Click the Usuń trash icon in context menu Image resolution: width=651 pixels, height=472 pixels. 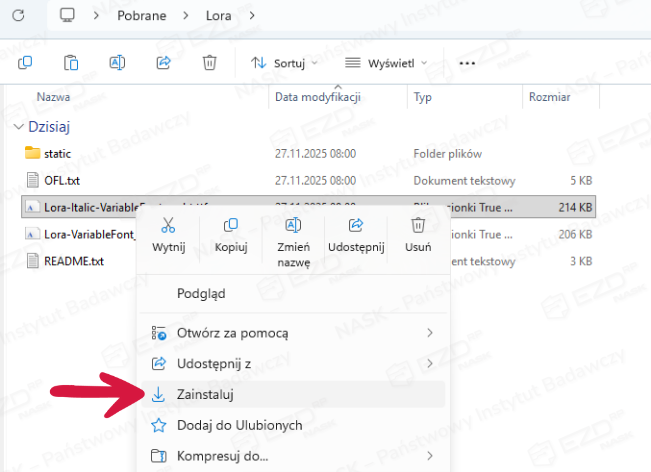tap(418, 226)
